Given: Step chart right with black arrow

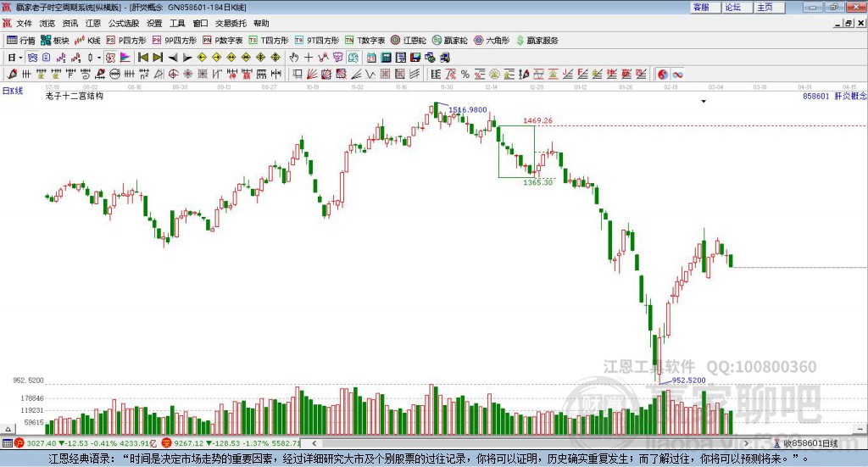Looking at the screenshot, I should click(187, 58).
